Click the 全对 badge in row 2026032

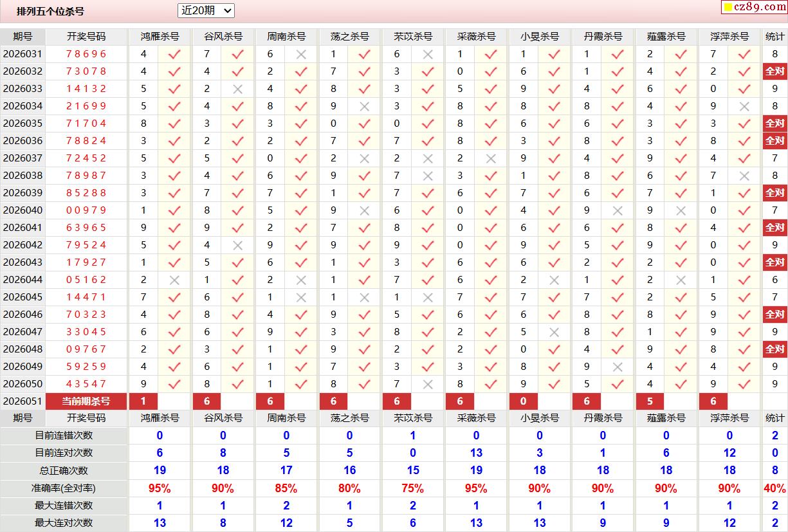[x=775, y=71]
